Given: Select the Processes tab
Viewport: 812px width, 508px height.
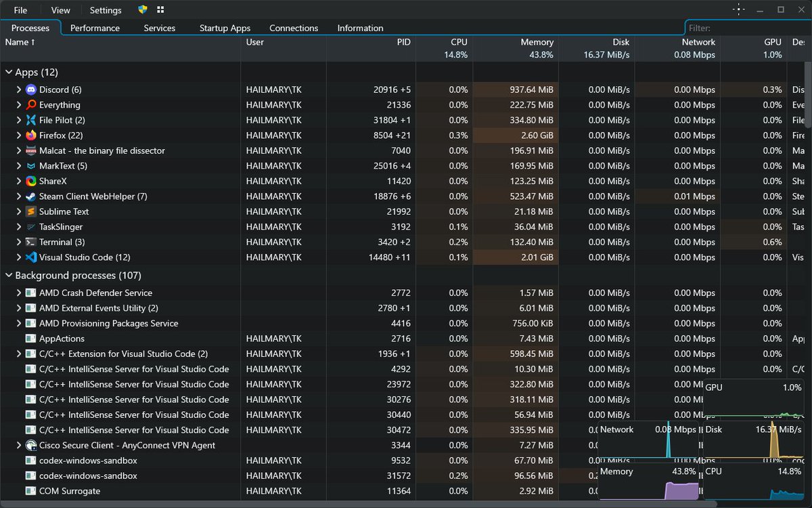Looking at the screenshot, I should (x=30, y=28).
